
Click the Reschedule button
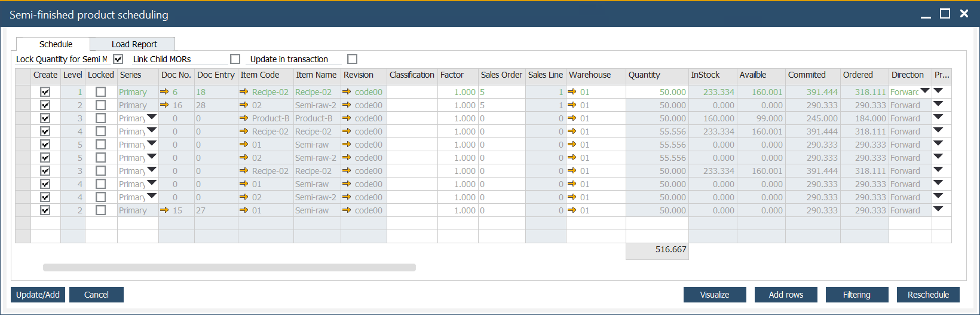coord(928,295)
